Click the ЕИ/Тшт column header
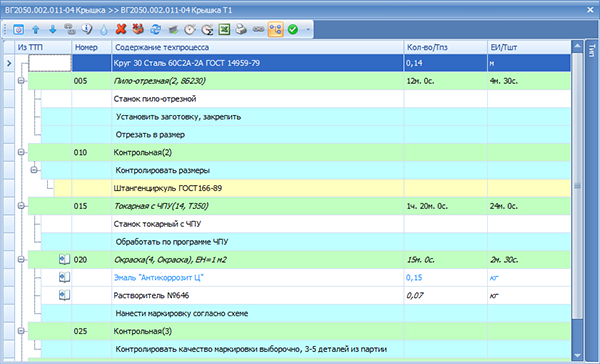 coord(529,47)
